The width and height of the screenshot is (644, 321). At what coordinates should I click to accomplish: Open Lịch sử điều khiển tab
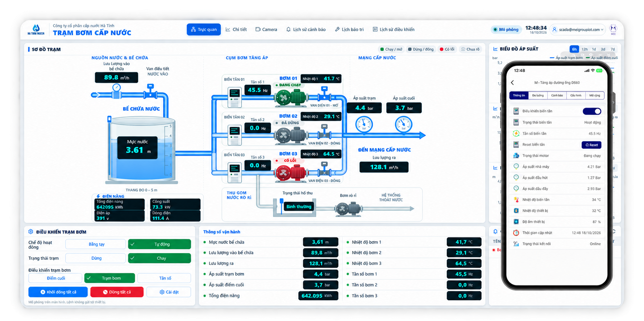(394, 29)
